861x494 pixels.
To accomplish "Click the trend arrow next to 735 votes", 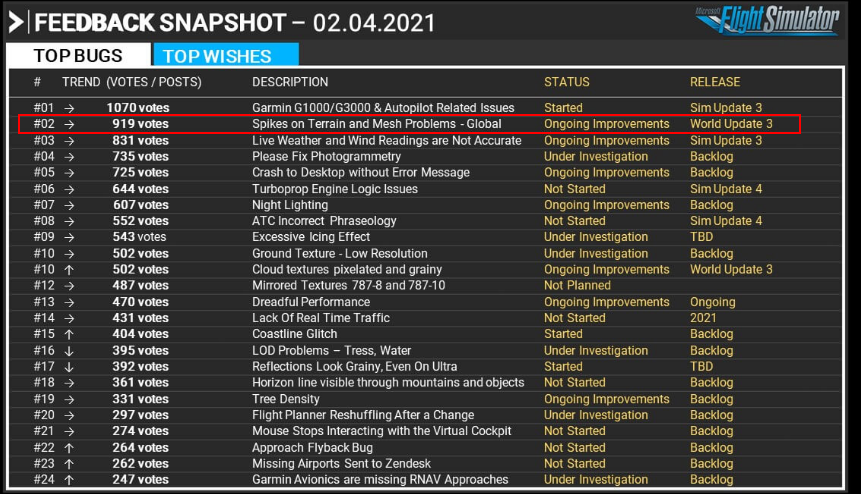I will (x=69, y=156).
